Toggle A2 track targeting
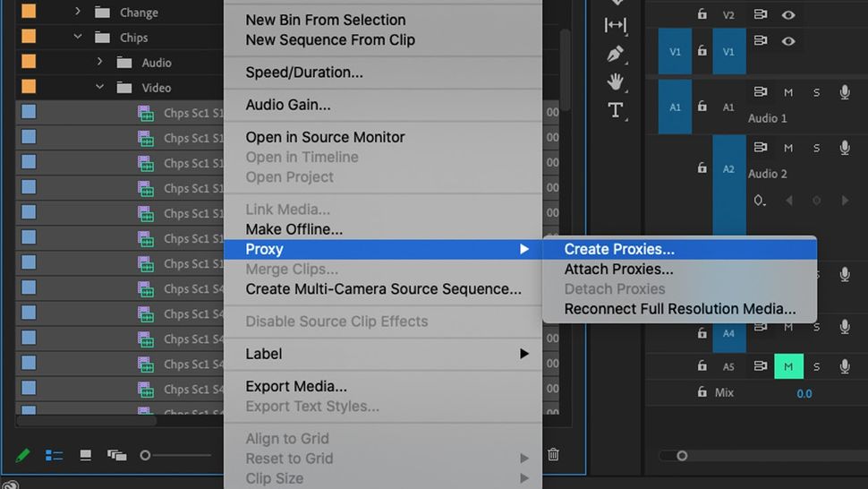 729,169
